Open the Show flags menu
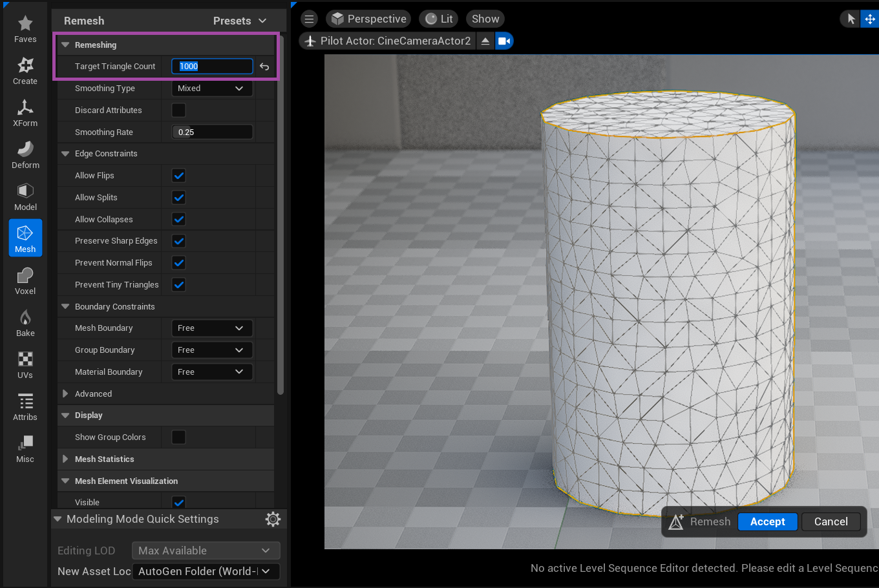This screenshot has height=588, width=879. pyautogui.click(x=485, y=18)
